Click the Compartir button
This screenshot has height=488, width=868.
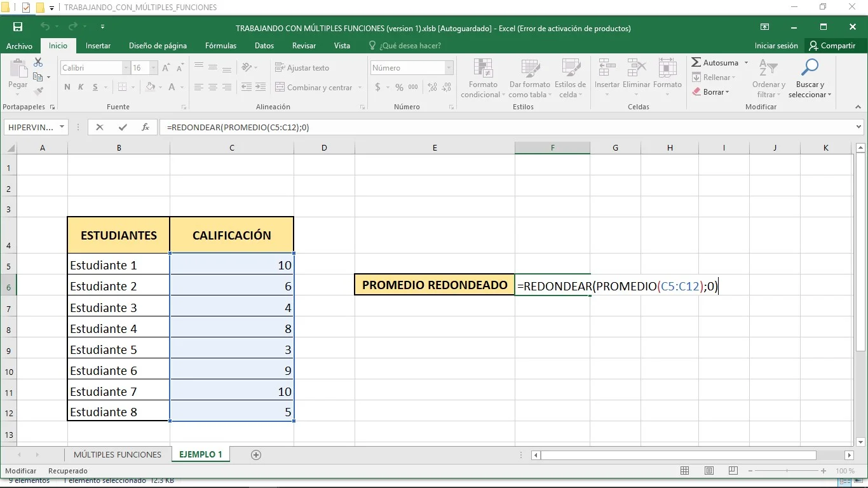pos(833,46)
